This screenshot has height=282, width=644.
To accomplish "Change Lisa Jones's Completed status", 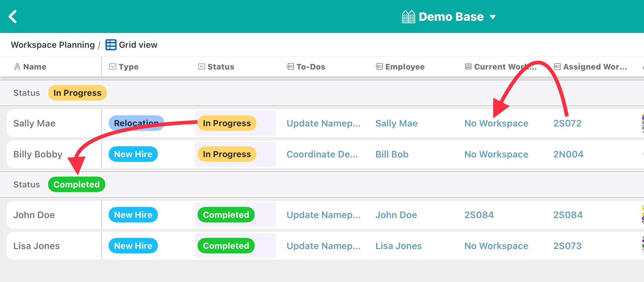I will point(226,246).
